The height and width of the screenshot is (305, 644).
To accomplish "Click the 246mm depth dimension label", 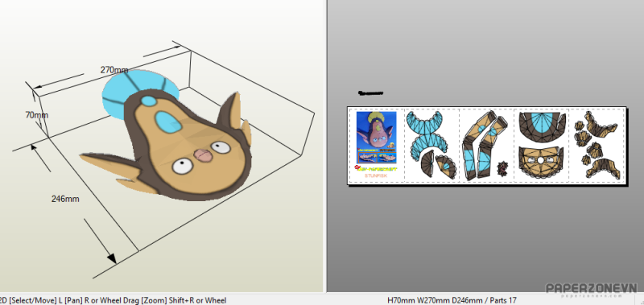I will coord(65,199).
